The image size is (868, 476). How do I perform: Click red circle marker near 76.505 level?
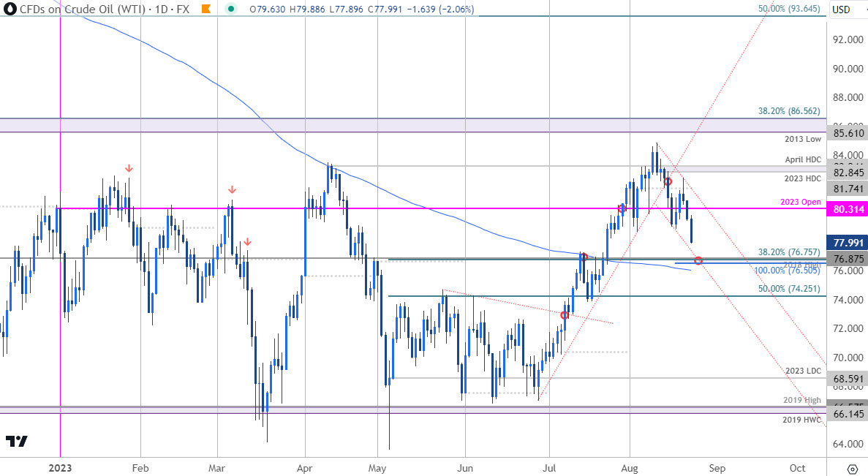[698, 260]
